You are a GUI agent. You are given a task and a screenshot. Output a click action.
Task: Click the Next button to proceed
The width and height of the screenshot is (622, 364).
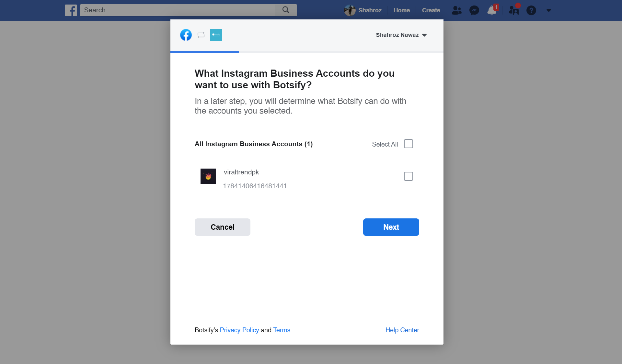(391, 226)
